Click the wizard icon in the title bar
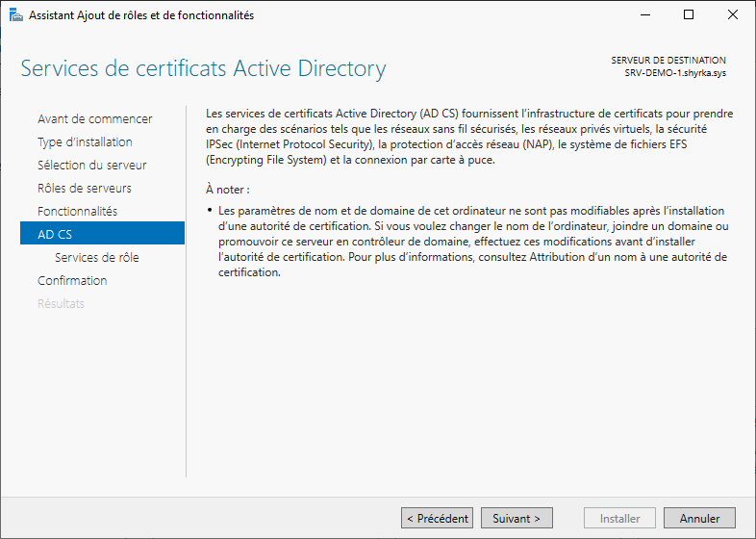 pos(14,15)
